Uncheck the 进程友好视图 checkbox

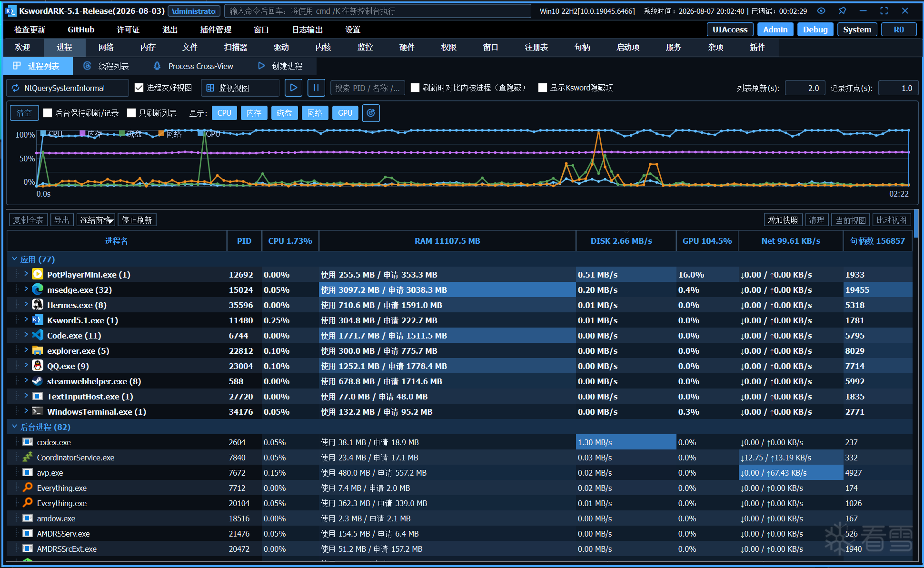pyautogui.click(x=139, y=88)
